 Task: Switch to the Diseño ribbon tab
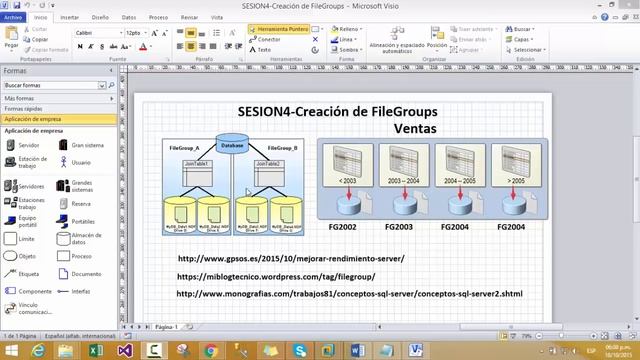[x=100, y=18]
